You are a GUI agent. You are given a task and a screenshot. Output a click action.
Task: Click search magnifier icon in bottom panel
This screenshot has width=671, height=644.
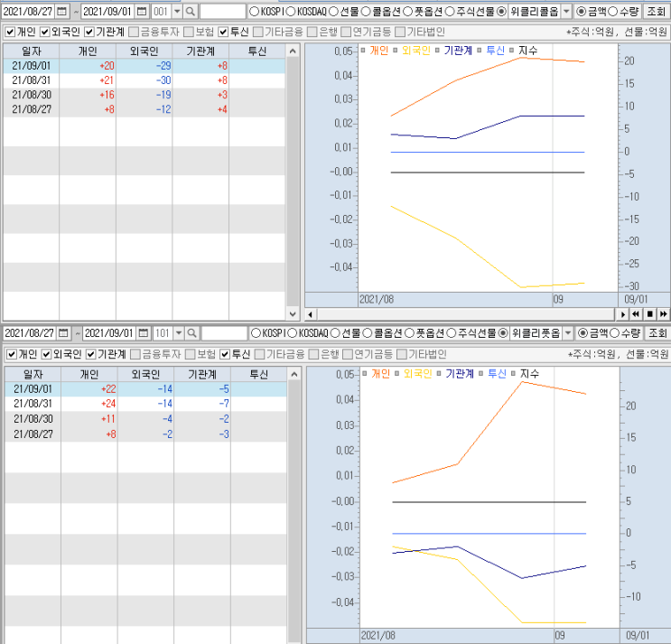[191, 333]
